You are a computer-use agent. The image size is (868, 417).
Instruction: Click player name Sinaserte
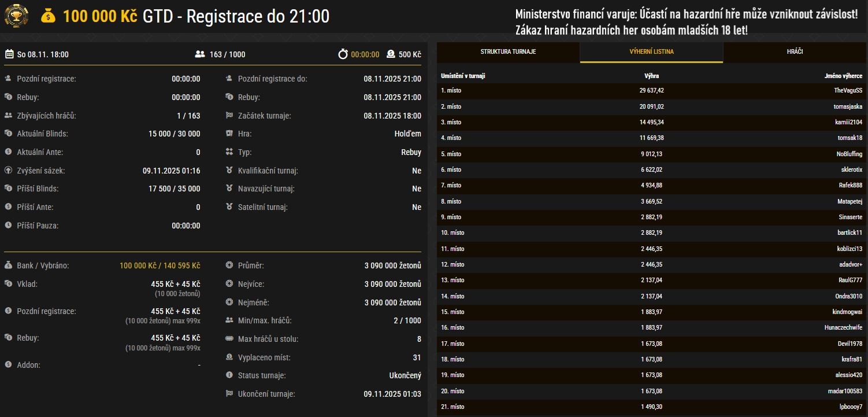850,217
